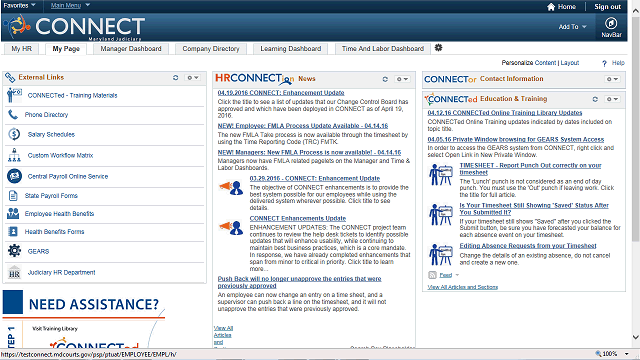This screenshot has height=360, width=640.
Task: Open Judiciary HR Department link text
Action: (61, 272)
